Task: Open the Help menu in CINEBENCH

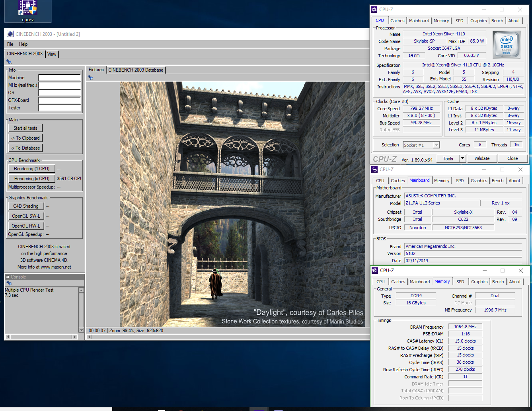Action: pyautogui.click(x=23, y=44)
